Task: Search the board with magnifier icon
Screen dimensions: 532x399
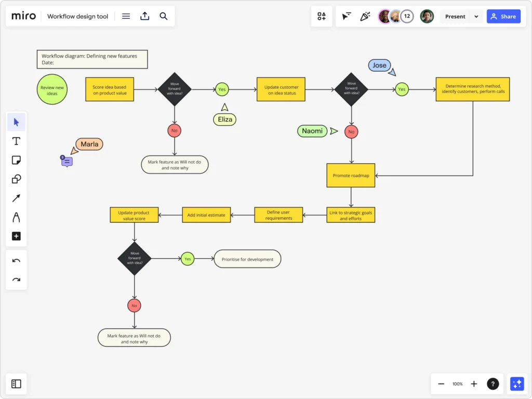Action: [164, 16]
